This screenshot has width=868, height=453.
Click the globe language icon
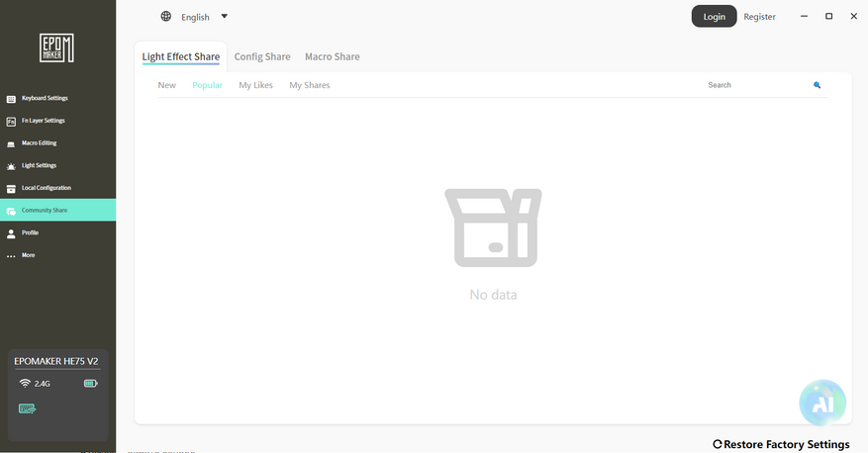click(165, 16)
